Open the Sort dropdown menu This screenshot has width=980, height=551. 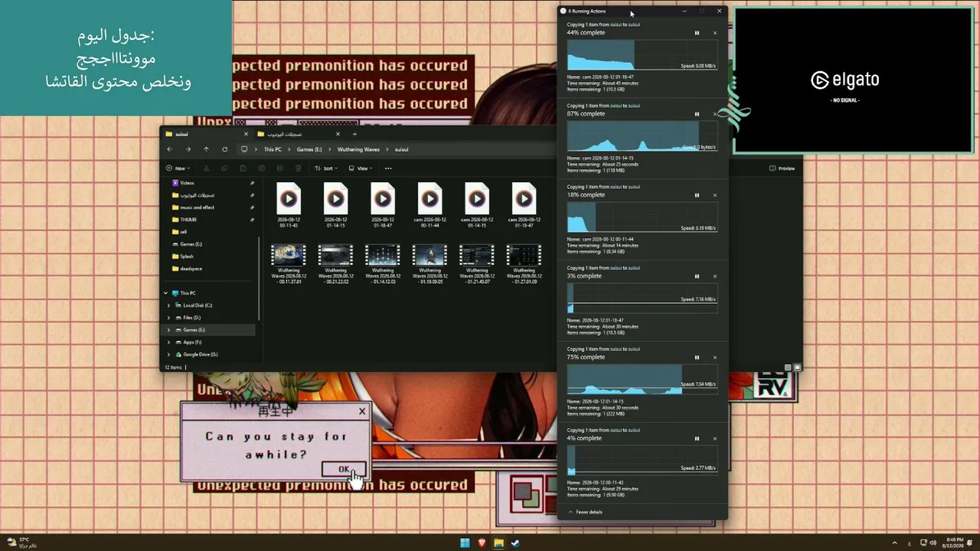326,168
